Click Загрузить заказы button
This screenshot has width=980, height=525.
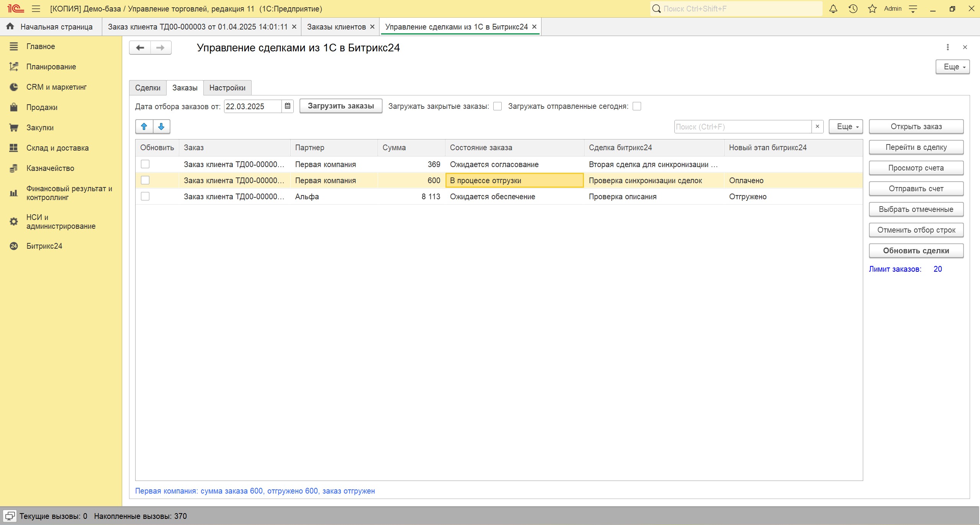[x=340, y=106]
